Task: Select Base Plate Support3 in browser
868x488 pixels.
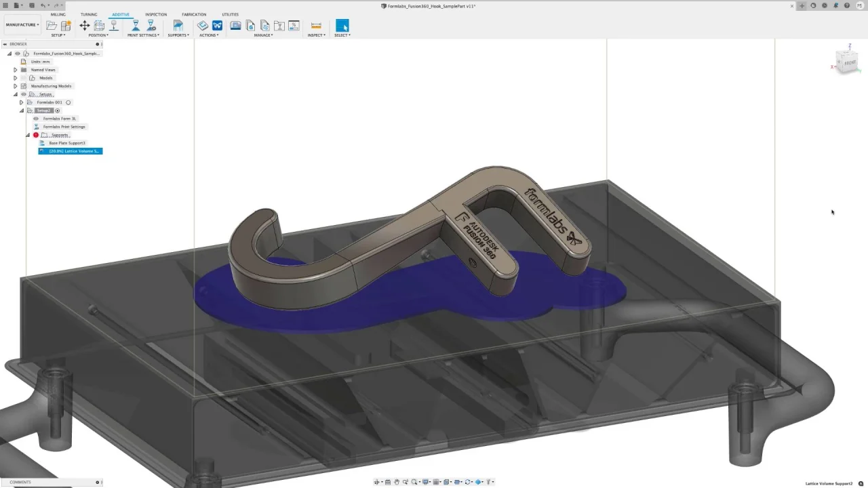Action: [x=67, y=143]
